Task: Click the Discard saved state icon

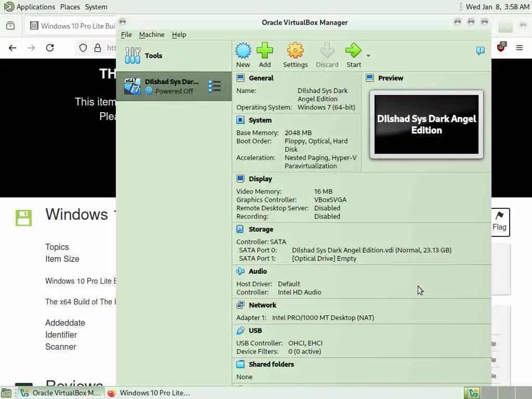Action: 327,51
